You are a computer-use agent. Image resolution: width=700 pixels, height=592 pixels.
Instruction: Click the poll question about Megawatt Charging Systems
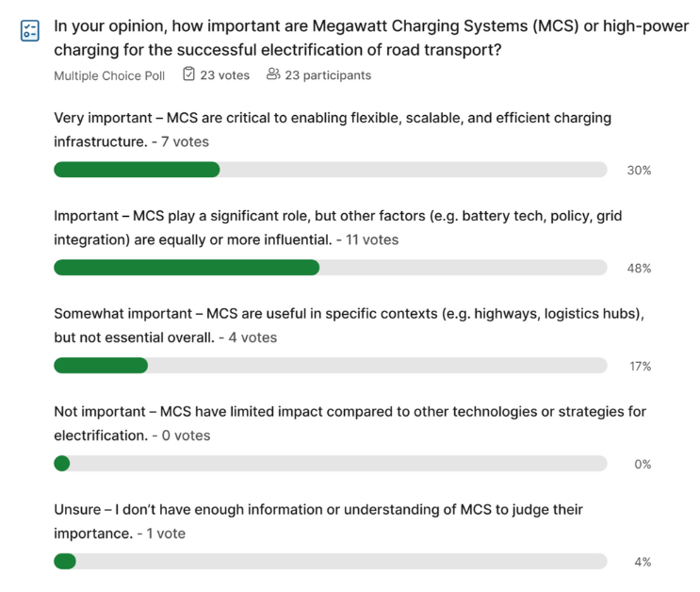tap(371, 38)
